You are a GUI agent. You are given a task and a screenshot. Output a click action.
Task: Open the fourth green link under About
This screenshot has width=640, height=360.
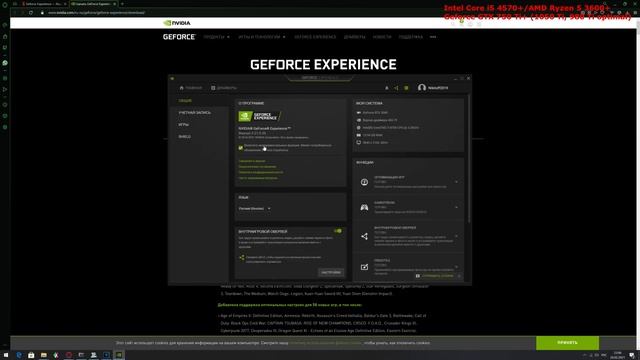[258, 178]
